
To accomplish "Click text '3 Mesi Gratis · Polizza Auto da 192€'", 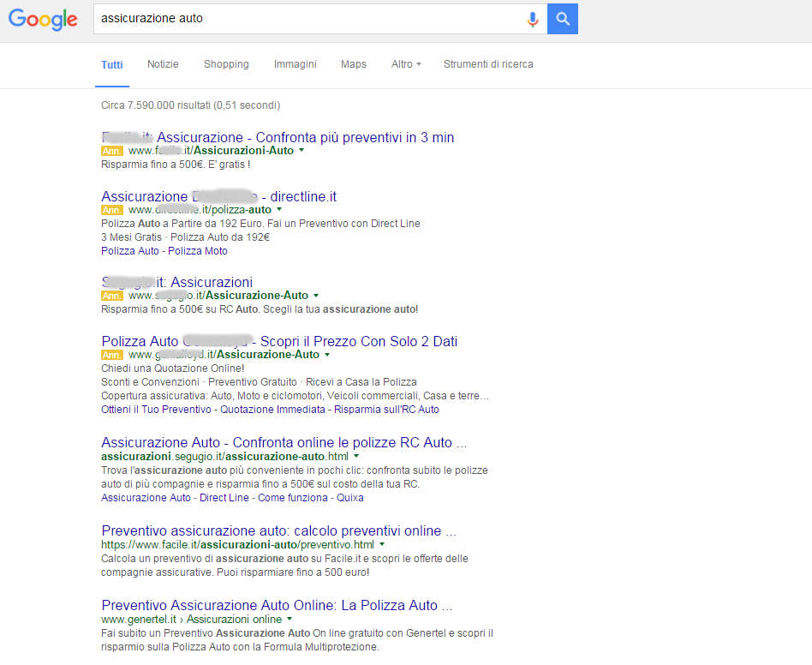I will pos(185,237).
